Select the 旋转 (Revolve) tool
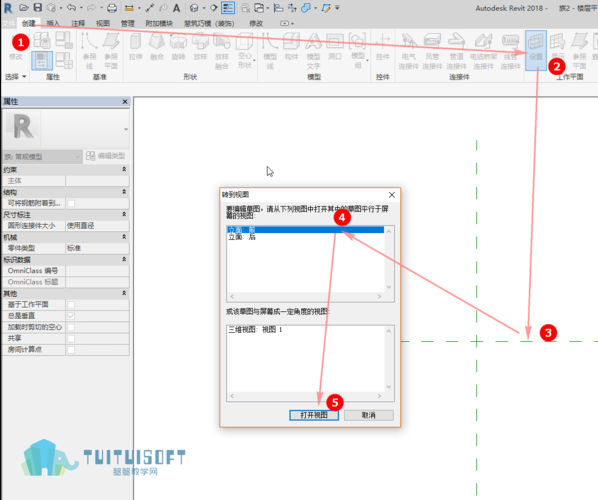 coord(178,47)
